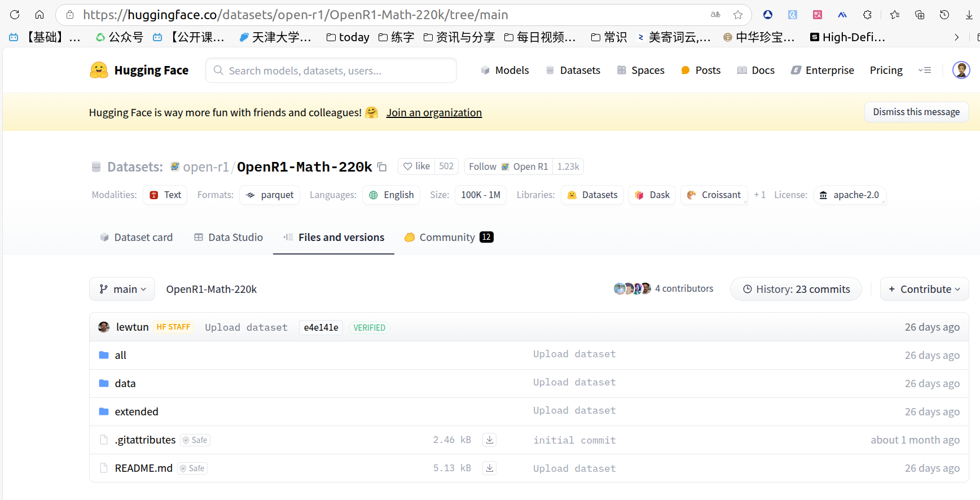Click the Text modality tag
Screen dimensions: 980x500
pyautogui.click(x=165, y=195)
